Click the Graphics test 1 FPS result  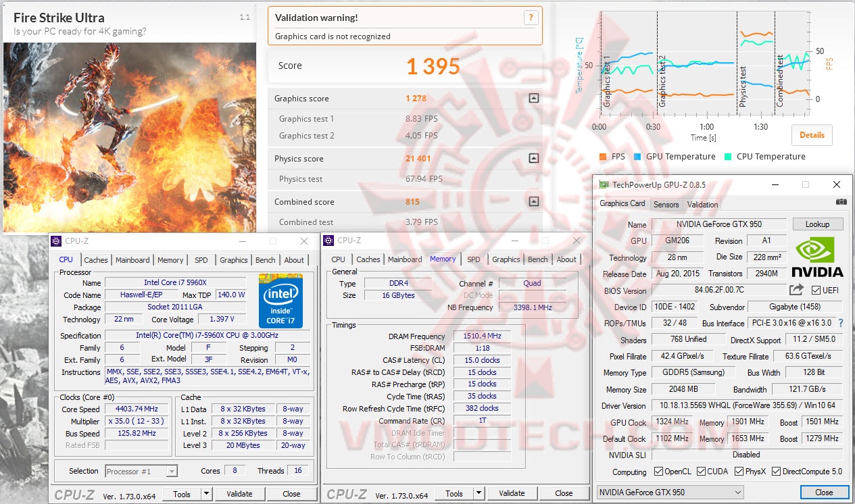click(422, 118)
